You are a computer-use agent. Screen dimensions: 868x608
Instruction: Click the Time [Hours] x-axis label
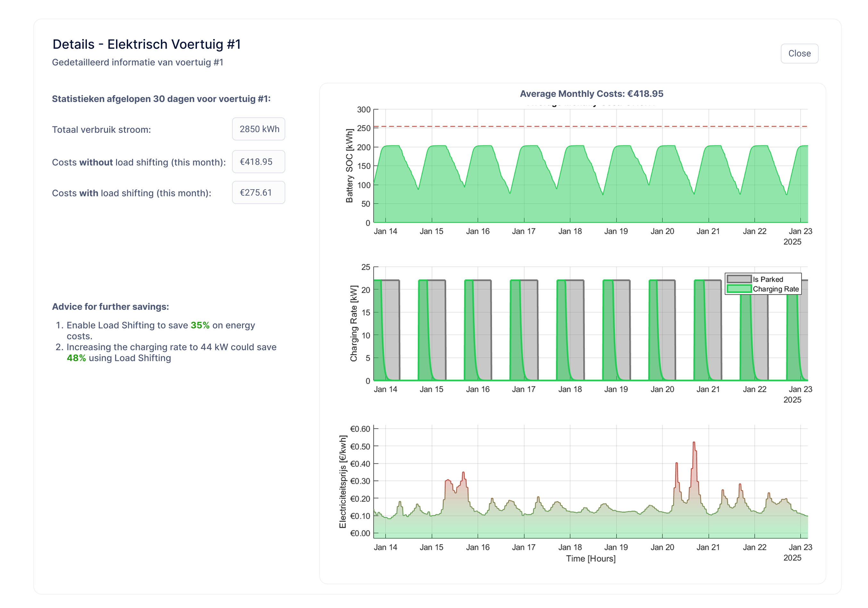(590, 559)
